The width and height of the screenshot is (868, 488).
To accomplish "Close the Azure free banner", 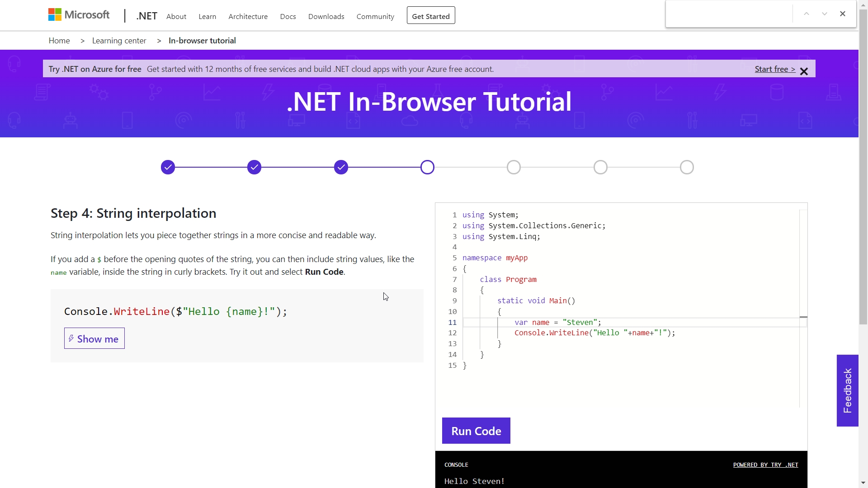I will [804, 71].
